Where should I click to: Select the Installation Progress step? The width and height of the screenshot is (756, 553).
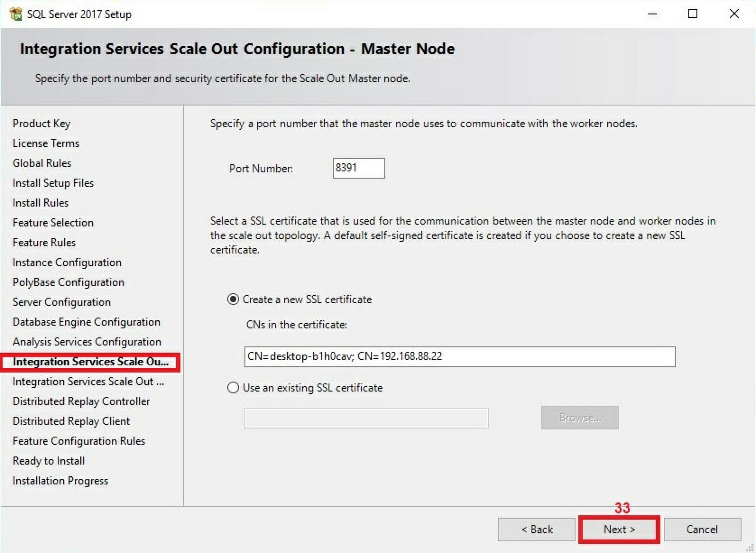[x=60, y=481]
